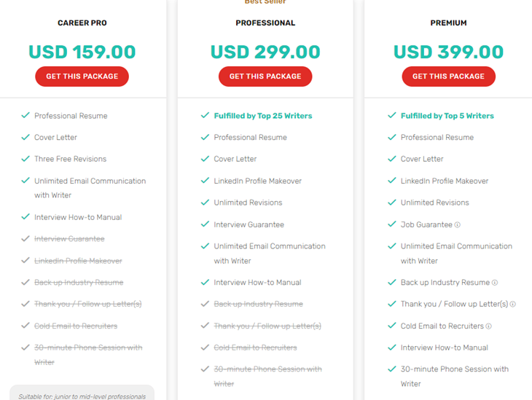532x400 pixels.
Task: Open info icon after Thank you / Follow up Letter(s)
Action: (x=512, y=305)
